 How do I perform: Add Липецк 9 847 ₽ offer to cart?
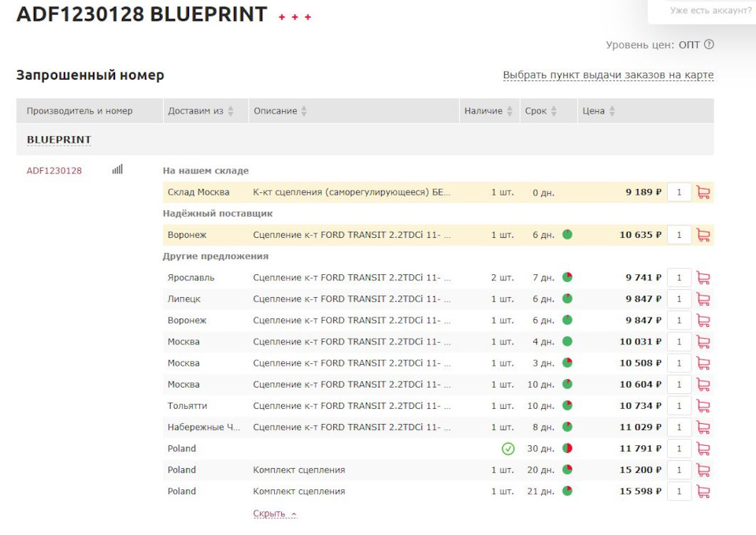click(703, 299)
